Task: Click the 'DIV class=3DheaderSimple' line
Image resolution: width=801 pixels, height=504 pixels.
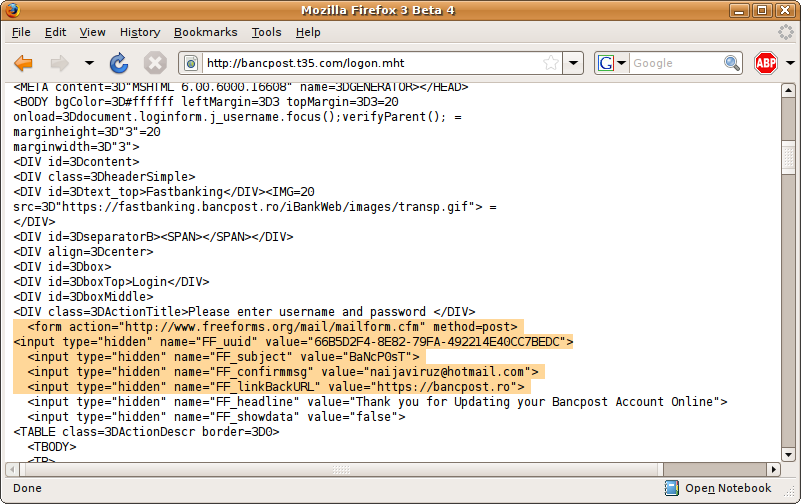Action: point(104,177)
